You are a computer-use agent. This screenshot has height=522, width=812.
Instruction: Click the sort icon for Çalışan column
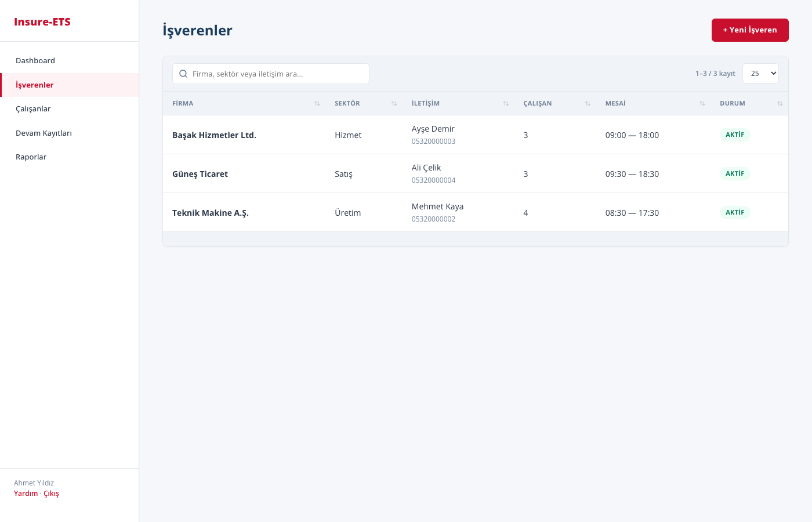point(588,104)
